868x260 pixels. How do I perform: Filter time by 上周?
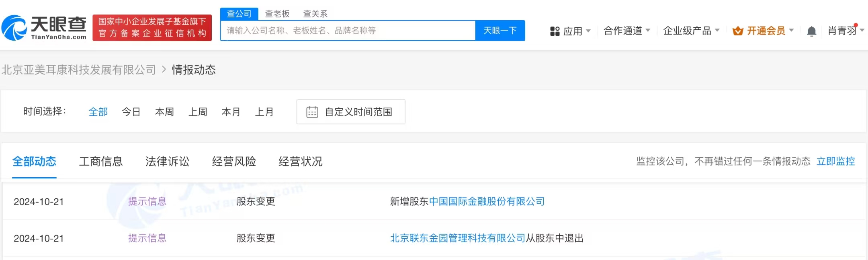tap(198, 112)
